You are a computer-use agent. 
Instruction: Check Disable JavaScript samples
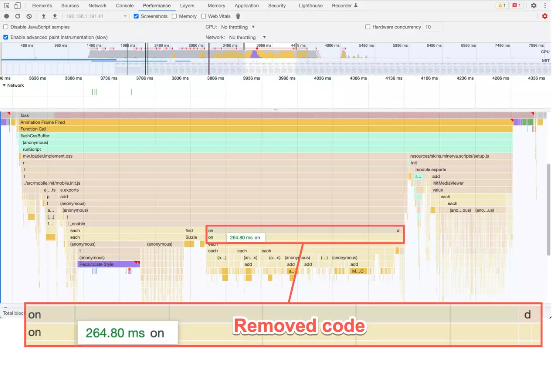pos(6,27)
